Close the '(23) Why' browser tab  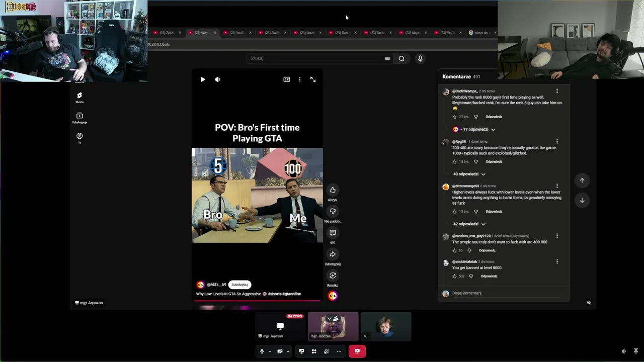[x=215, y=33]
